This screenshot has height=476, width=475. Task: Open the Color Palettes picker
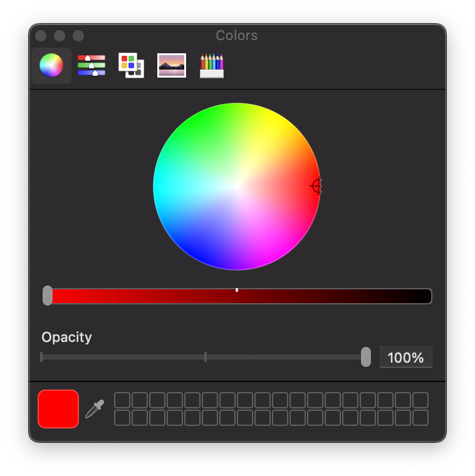tap(131, 65)
